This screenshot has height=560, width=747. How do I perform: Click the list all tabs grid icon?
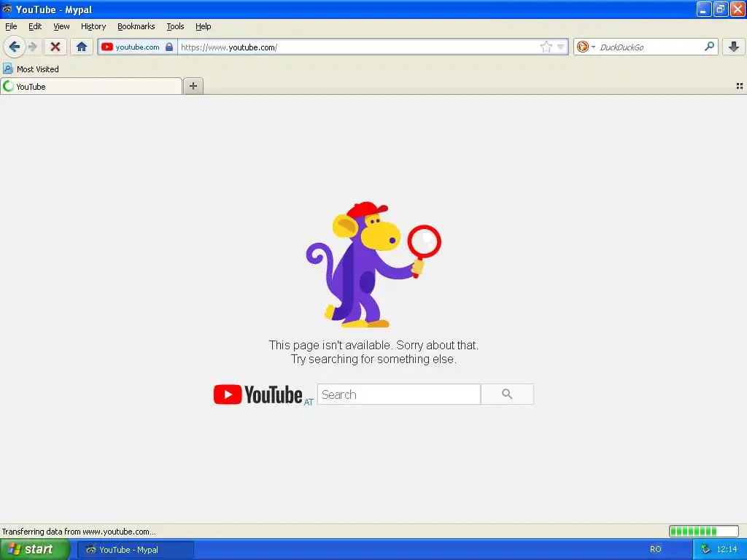coord(740,86)
